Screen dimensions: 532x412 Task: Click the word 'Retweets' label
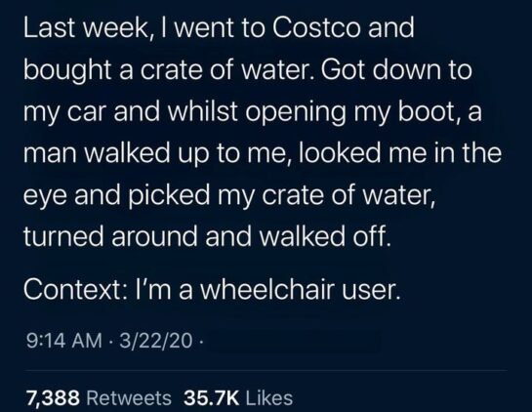(129, 397)
